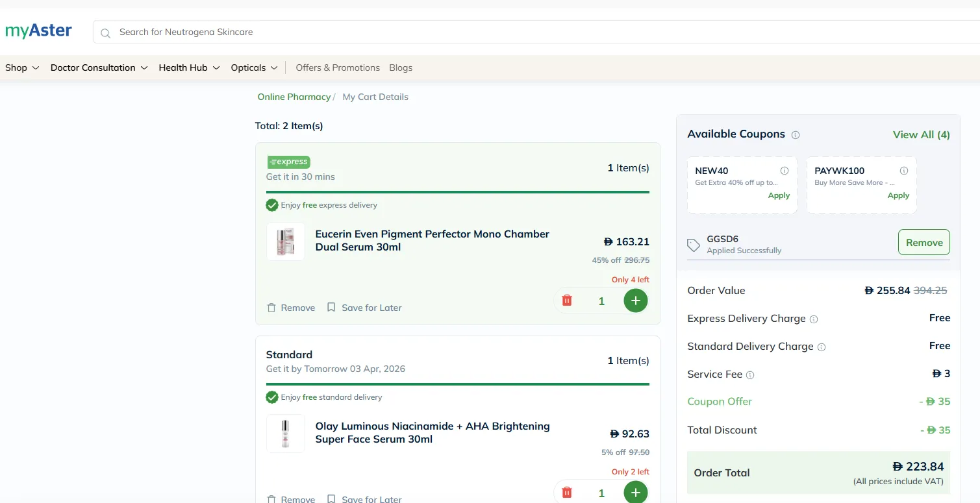The width and height of the screenshot is (980, 503).
Task: Click the My Cart Details breadcrumb
Action: (x=375, y=97)
